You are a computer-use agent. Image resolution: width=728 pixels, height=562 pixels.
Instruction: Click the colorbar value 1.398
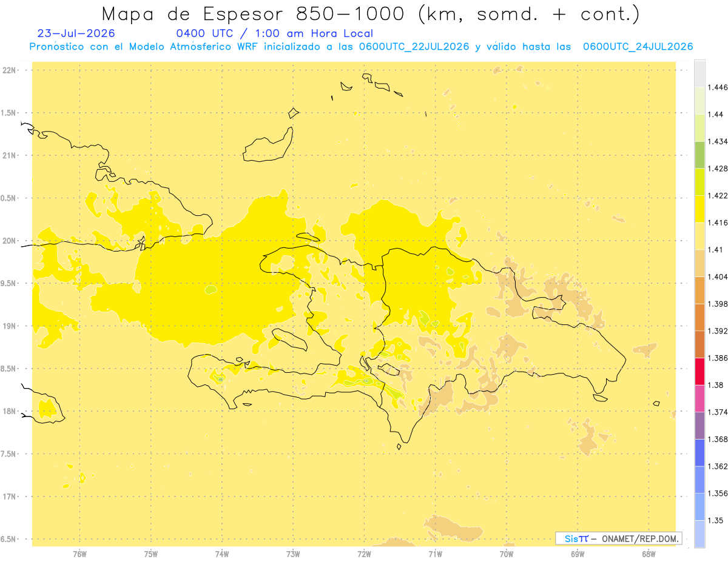[x=718, y=304]
